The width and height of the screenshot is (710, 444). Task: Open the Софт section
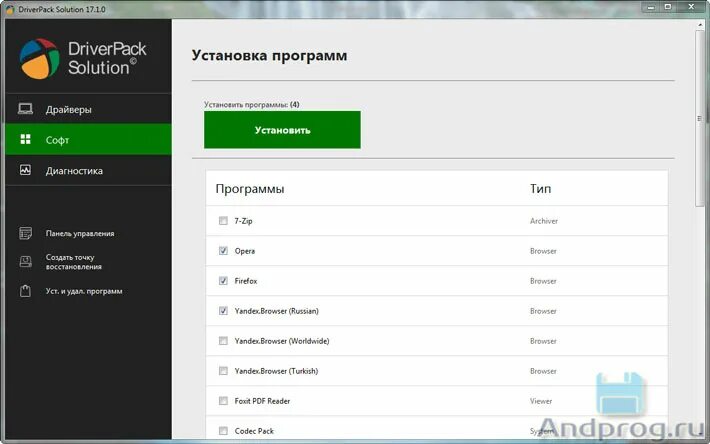(88, 139)
